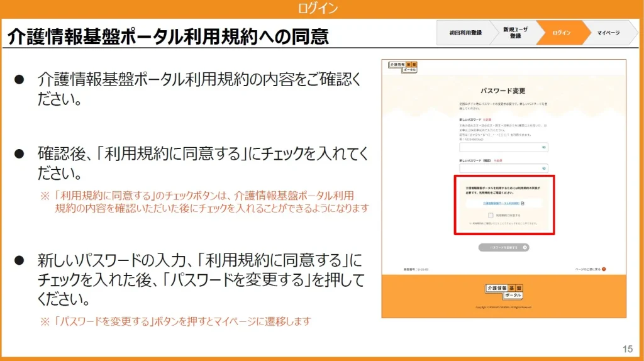Select the 初回利用登録 step
644x361 pixels.
click(465, 33)
